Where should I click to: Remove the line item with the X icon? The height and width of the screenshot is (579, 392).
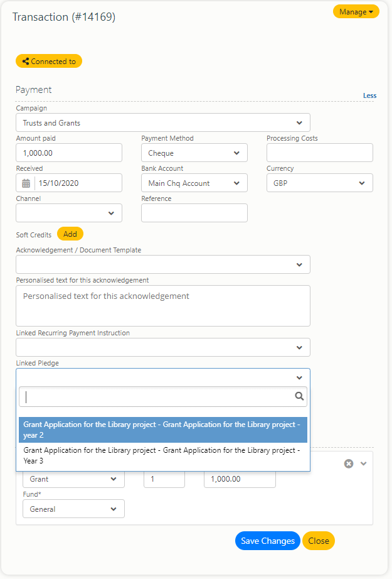[x=349, y=464]
